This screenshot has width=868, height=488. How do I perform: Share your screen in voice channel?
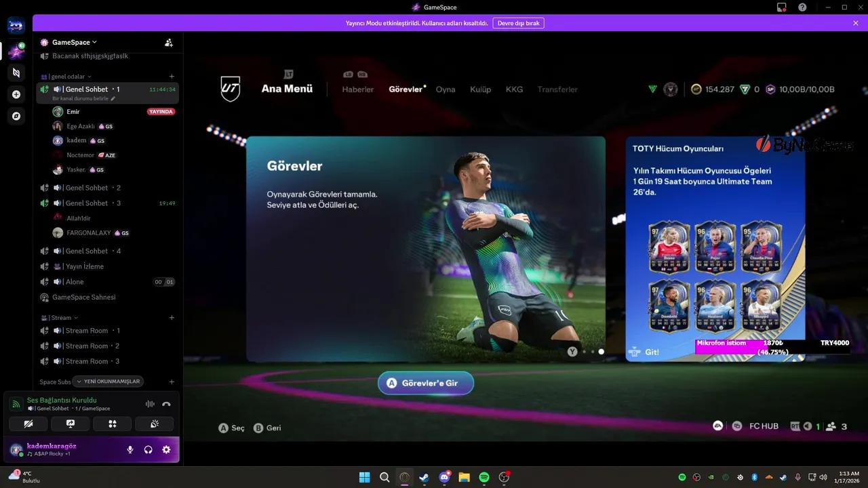[71, 424]
